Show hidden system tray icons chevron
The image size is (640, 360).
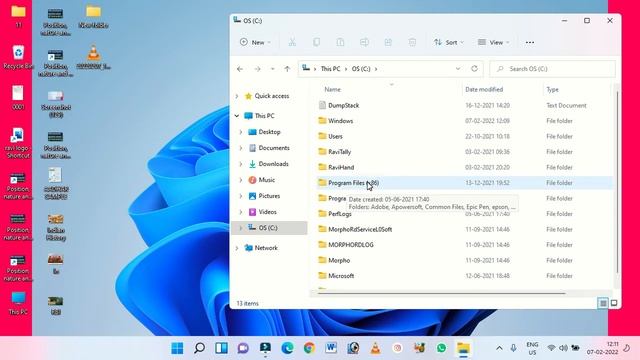click(499, 348)
